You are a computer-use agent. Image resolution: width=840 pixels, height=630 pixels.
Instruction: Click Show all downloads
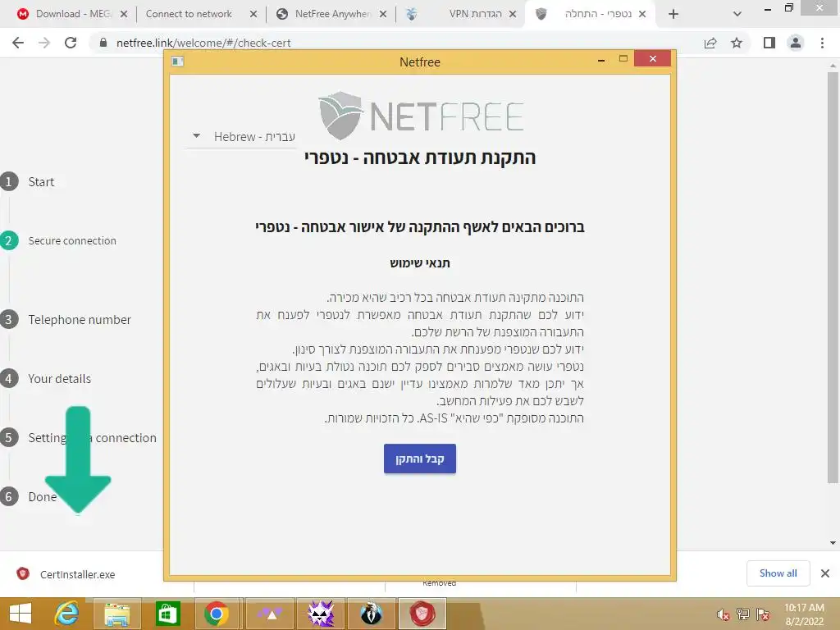pos(778,573)
